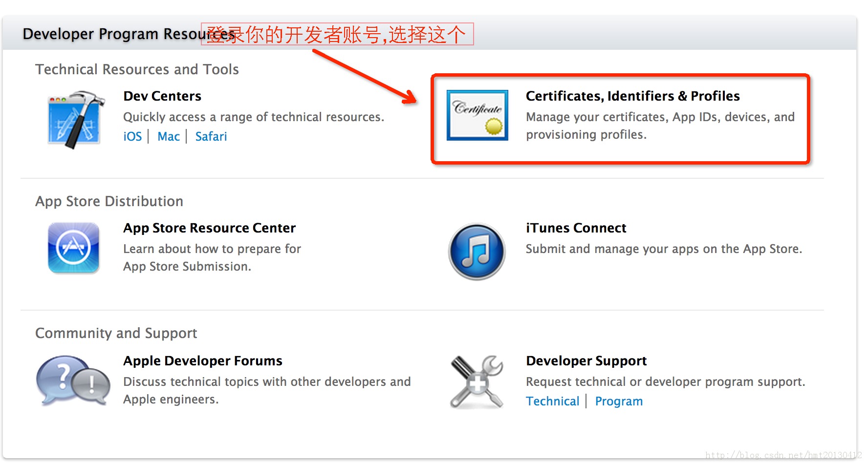The image size is (868, 465).
Task: Click the iTunes Connect music note icon
Action: 477,252
